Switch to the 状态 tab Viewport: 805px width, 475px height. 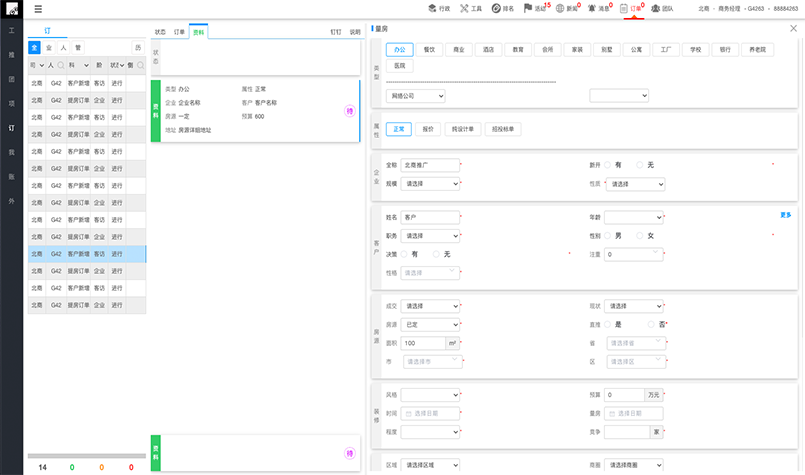(x=161, y=32)
